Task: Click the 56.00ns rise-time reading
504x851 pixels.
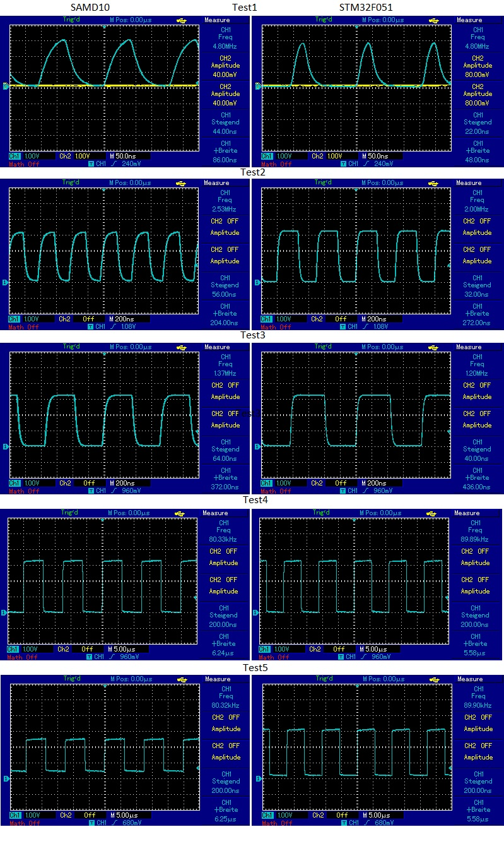Action: pyautogui.click(x=225, y=294)
